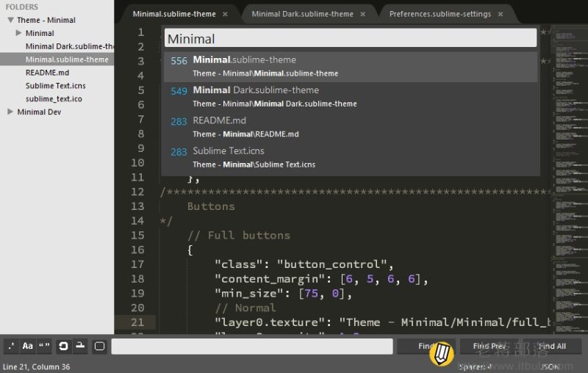Click line number 21 in gutter
The height and width of the screenshot is (373, 588).
[x=137, y=322]
